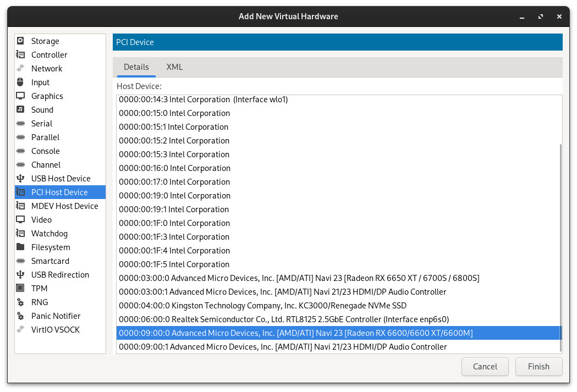Pick the MDEV Host Device icon
This screenshot has width=577, height=392.
click(x=20, y=206)
